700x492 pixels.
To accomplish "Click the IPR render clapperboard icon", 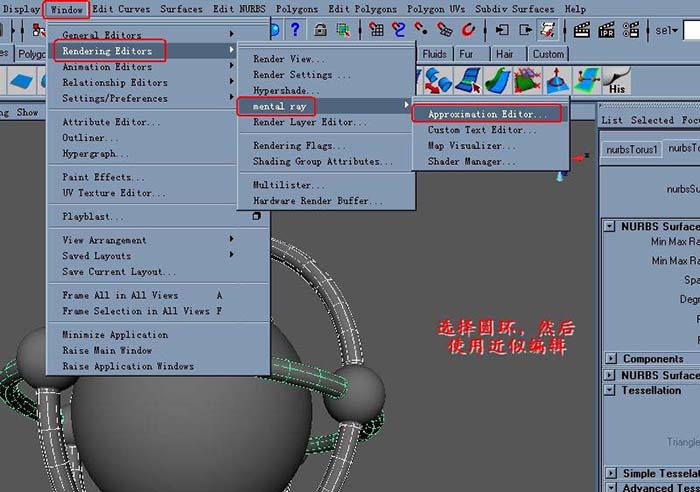I will [x=606, y=30].
